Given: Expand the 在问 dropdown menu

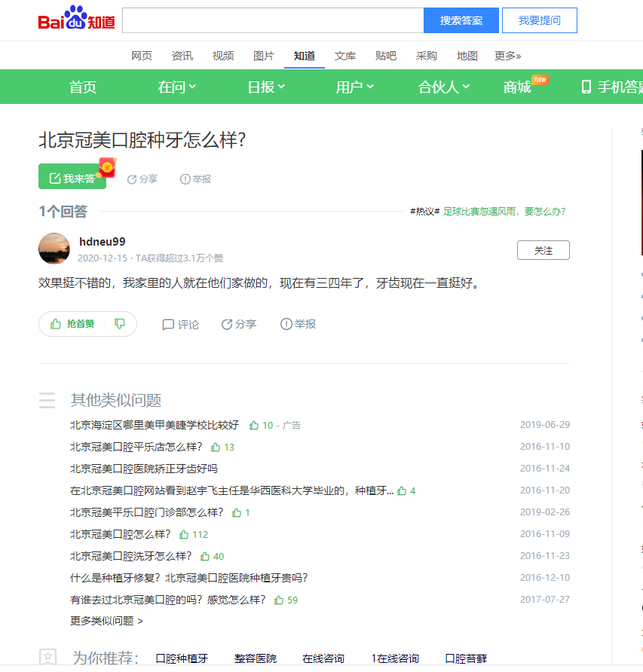Looking at the screenshot, I should click(x=176, y=87).
